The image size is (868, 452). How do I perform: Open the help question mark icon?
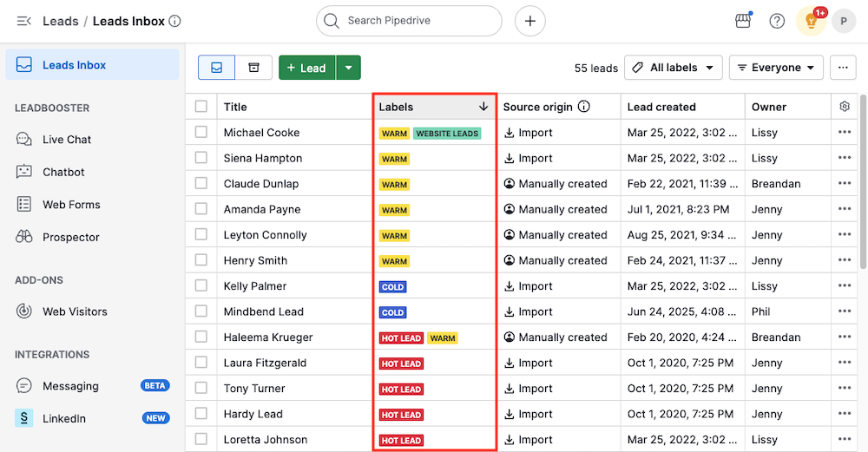[x=777, y=21]
